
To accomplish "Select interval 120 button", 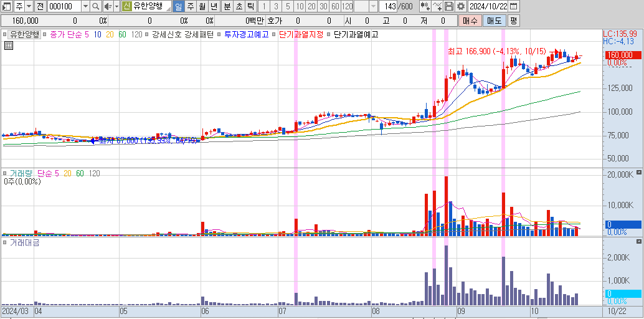I will tap(348, 6).
